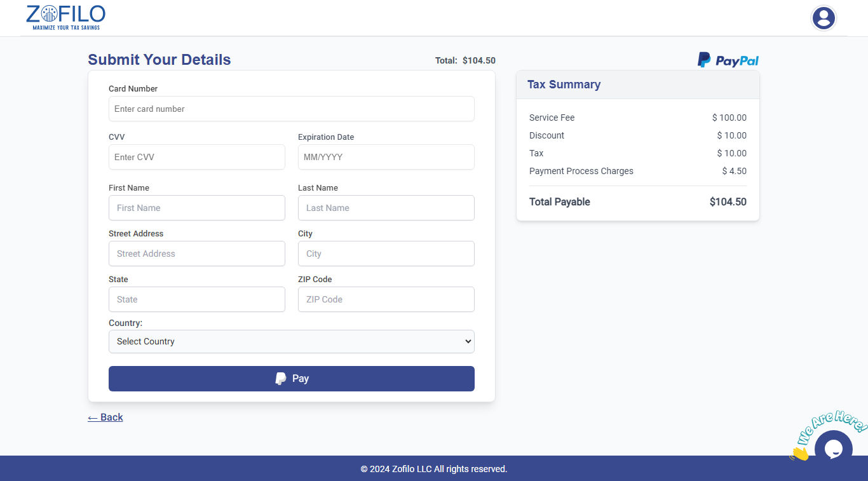Select the Street Address field
The width and height of the screenshot is (868, 481).
[x=197, y=254]
